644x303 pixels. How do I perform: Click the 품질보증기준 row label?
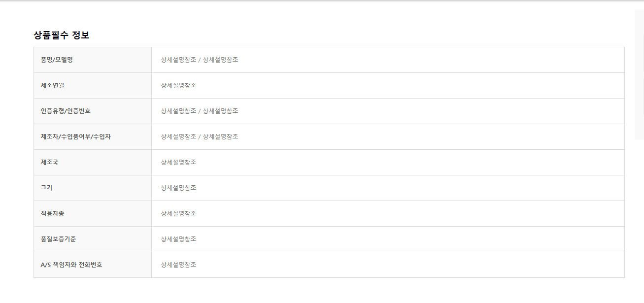(58, 239)
